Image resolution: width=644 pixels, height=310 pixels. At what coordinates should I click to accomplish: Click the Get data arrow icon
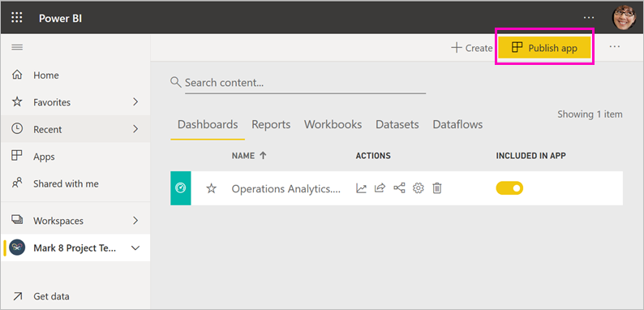[x=17, y=296]
